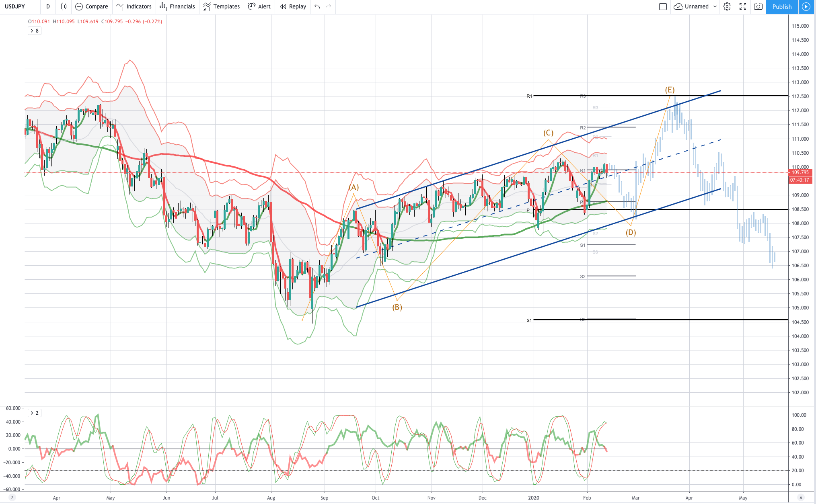
Task: Click countdown timer 07:40:17
Action: (800, 180)
